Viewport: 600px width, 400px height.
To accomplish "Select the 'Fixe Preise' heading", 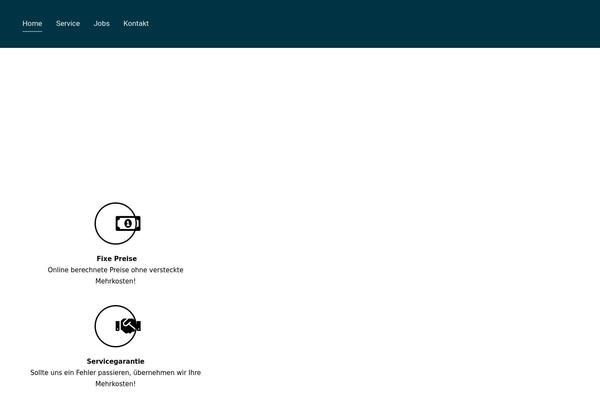I will [x=117, y=259].
